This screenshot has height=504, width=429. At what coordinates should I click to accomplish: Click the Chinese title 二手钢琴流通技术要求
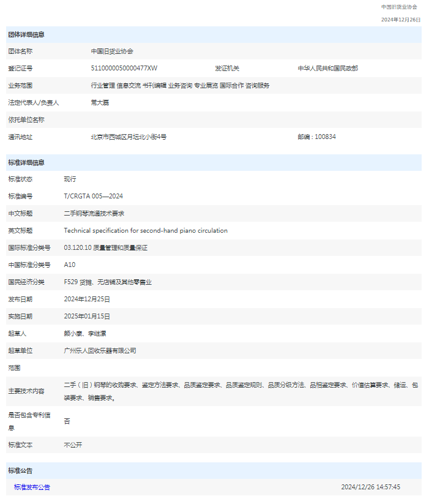tap(94, 214)
